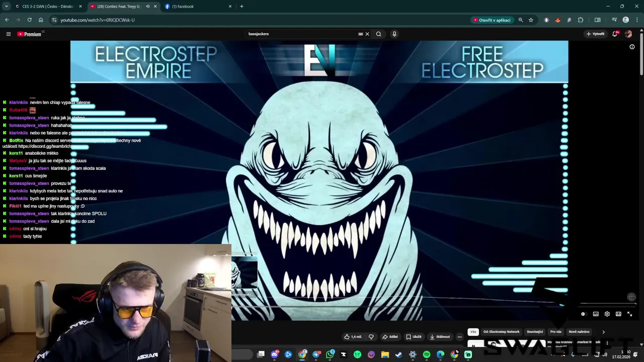Screen dimensions: 644x362
Task: Share the video via Sdílet
Action: (390, 337)
